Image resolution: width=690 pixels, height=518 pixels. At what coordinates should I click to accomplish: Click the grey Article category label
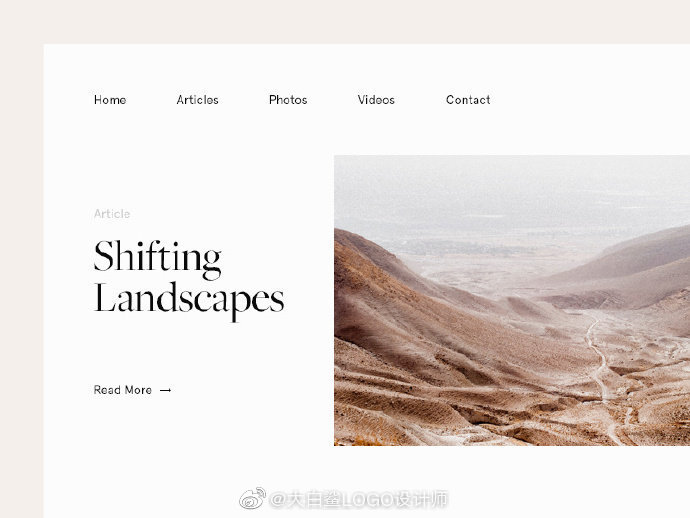pyautogui.click(x=112, y=214)
